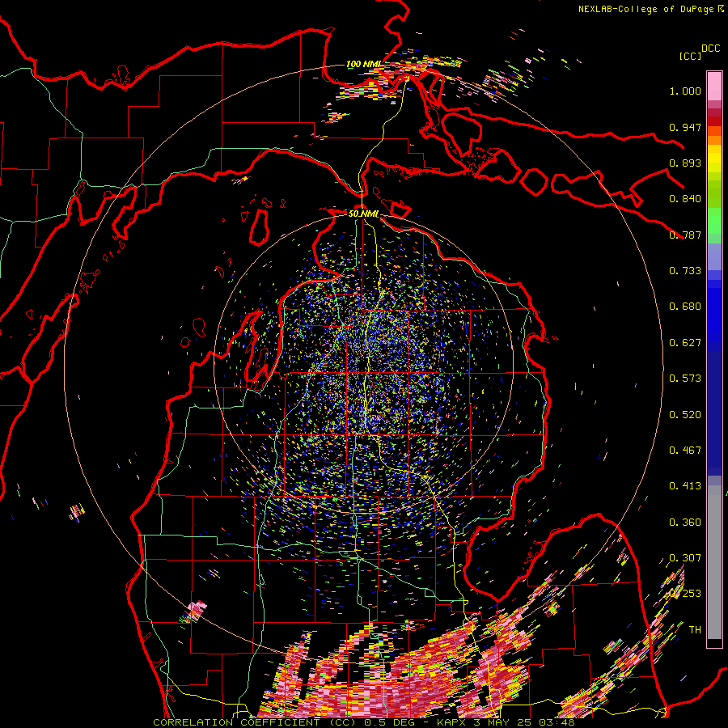The height and width of the screenshot is (728, 728).
Task: Select the 1.000 scale value
Action: pyautogui.click(x=685, y=91)
